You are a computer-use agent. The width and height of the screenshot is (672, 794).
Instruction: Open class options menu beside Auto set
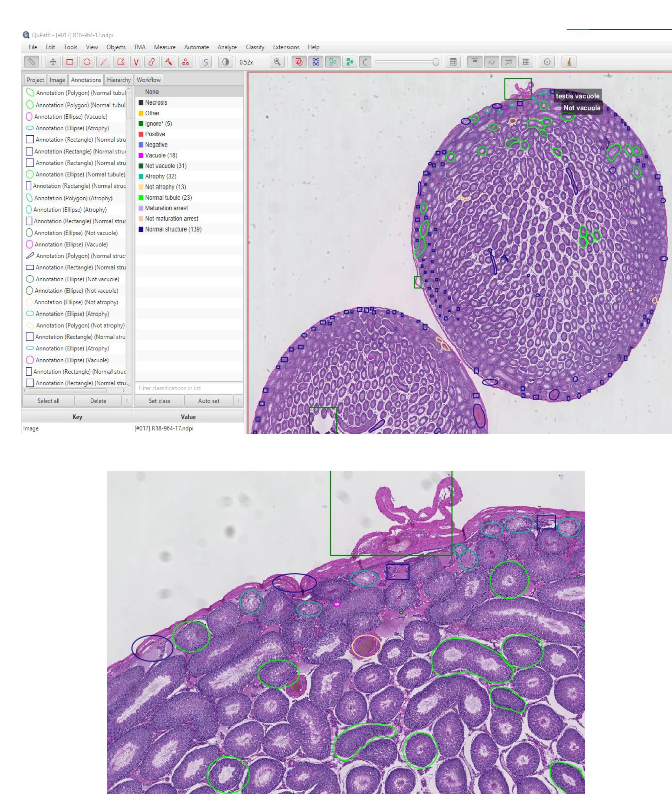pyautogui.click(x=238, y=401)
